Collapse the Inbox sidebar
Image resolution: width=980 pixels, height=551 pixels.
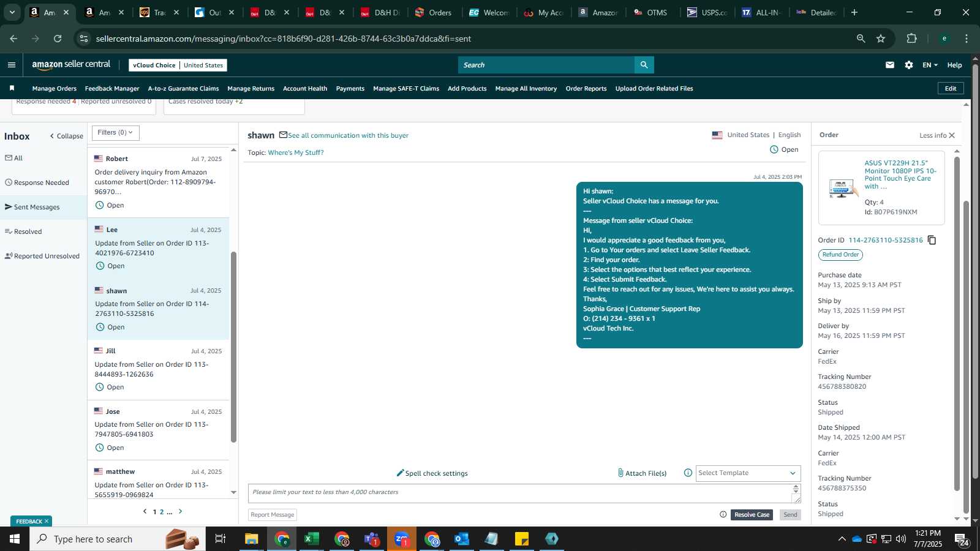pos(67,136)
